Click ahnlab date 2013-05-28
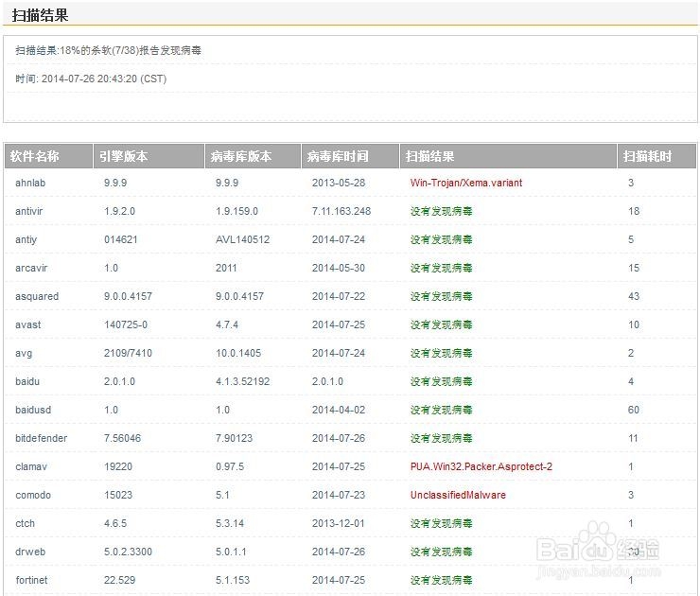The height and width of the screenshot is (596, 700). tap(339, 183)
